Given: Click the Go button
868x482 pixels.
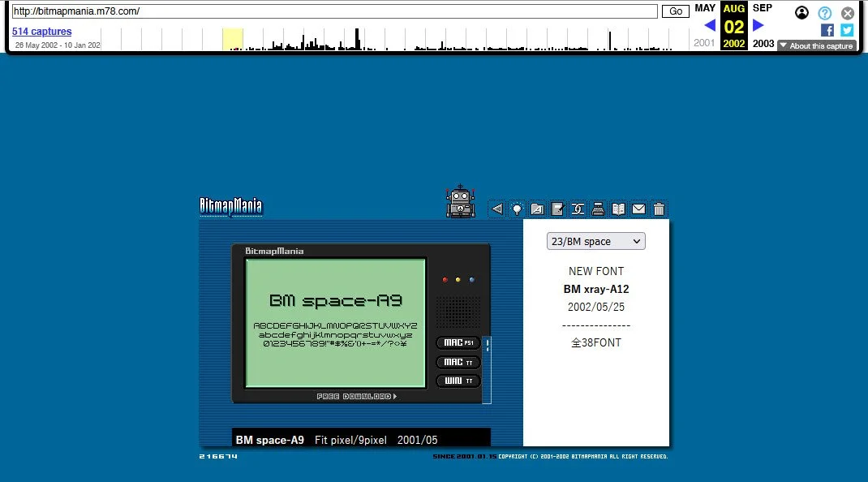Looking at the screenshot, I should click(x=676, y=11).
